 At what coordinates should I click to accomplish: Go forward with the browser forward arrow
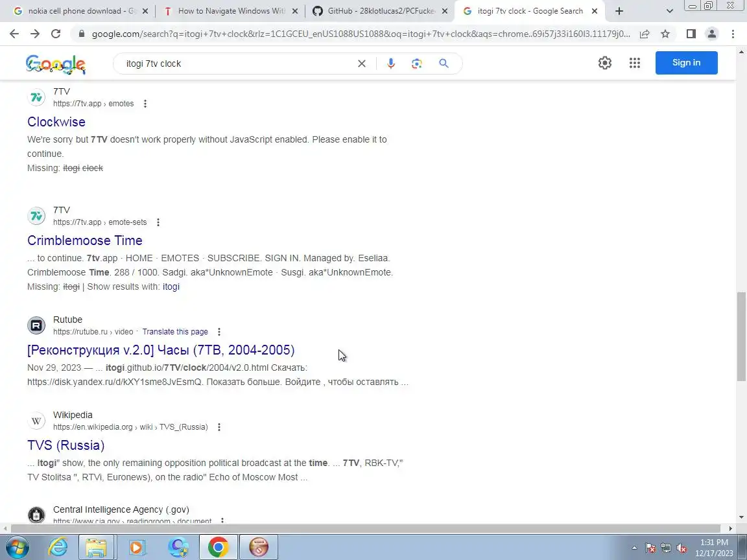pos(35,34)
